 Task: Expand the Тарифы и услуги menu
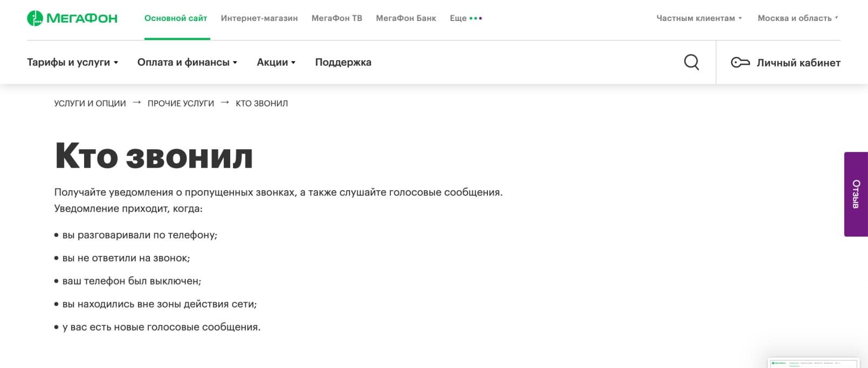(x=72, y=63)
